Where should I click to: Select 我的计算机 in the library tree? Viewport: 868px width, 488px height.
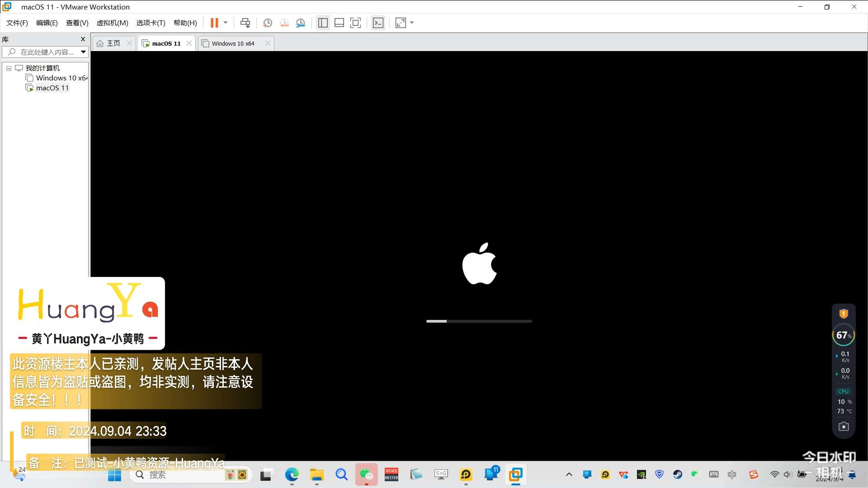(x=42, y=68)
